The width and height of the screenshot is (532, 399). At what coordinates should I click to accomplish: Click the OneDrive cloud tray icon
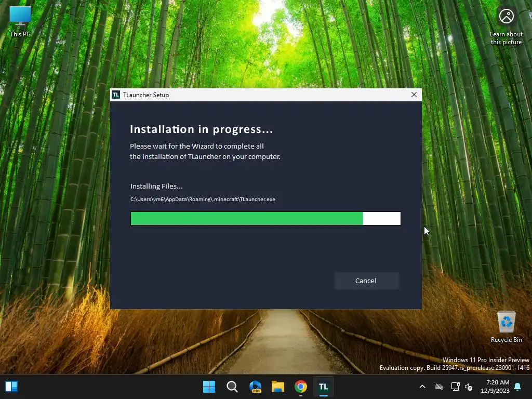[439, 387]
